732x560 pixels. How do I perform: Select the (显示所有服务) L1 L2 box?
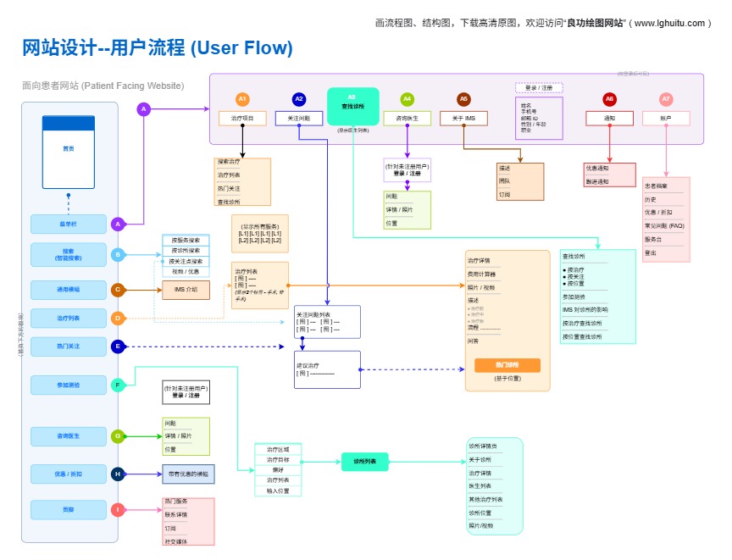tap(260, 233)
